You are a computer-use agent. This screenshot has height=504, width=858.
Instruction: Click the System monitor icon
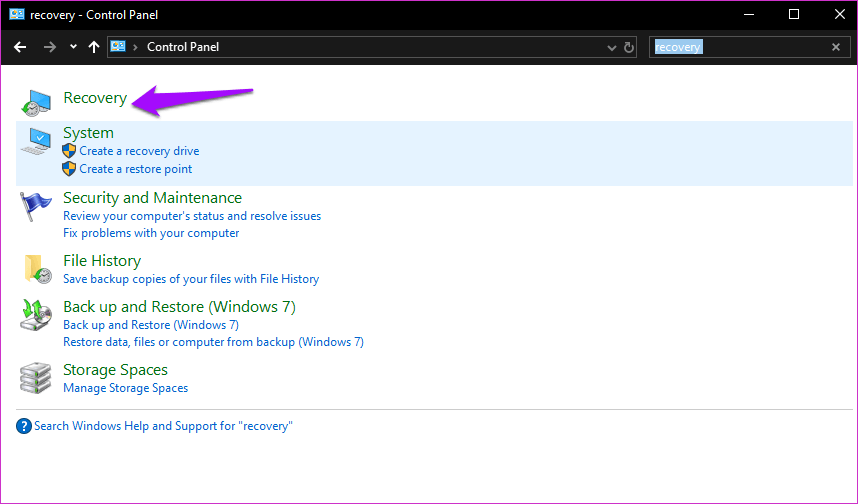click(x=36, y=141)
